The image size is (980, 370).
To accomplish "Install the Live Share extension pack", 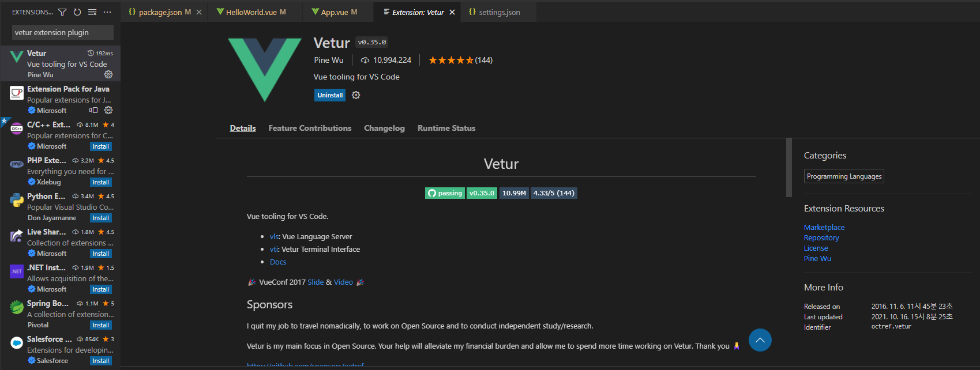I will [101, 254].
